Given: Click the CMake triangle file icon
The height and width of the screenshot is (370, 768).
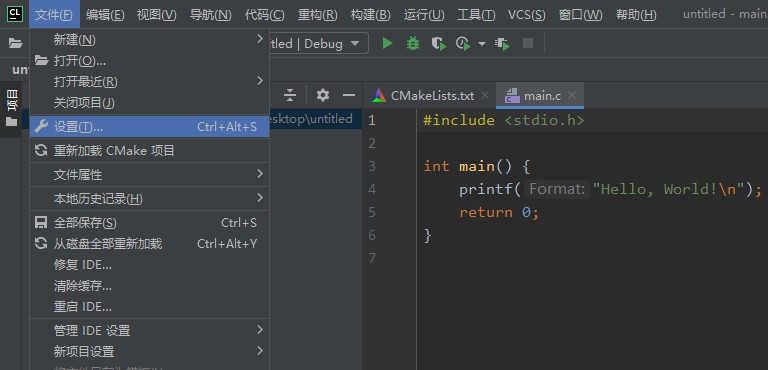Looking at the screenshot, I should (x=379, y=96).
